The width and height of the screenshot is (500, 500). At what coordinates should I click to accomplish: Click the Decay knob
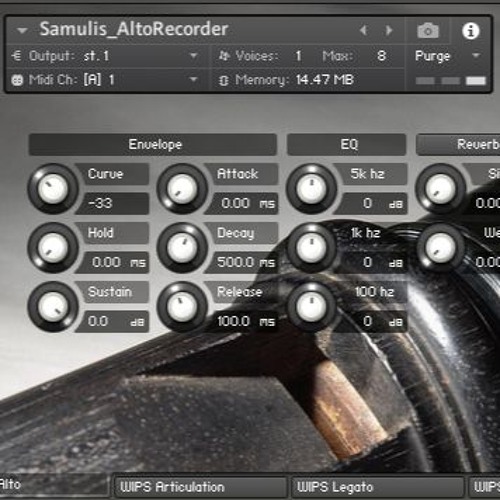click(182, 248)
